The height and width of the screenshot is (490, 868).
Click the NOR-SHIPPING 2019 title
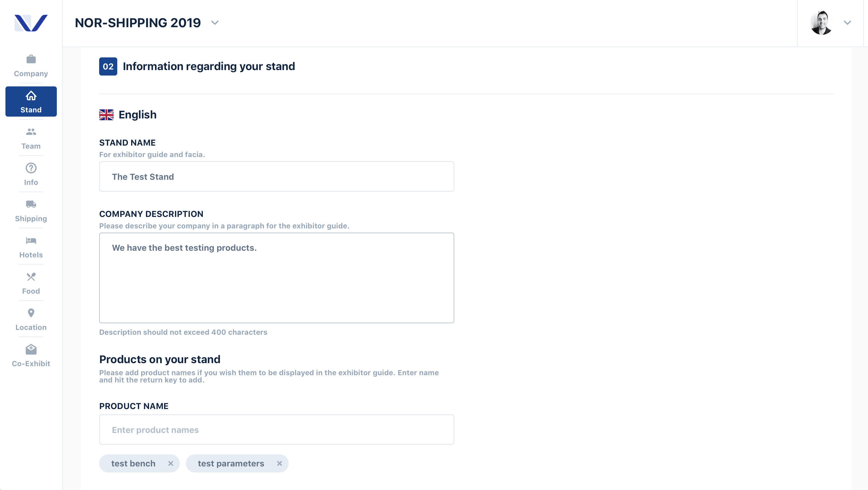pyautogui.click(x=138, y=23)
